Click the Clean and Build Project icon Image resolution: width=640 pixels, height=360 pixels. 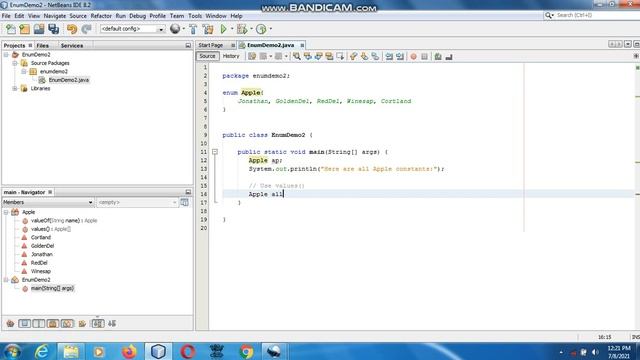[208, 29]
